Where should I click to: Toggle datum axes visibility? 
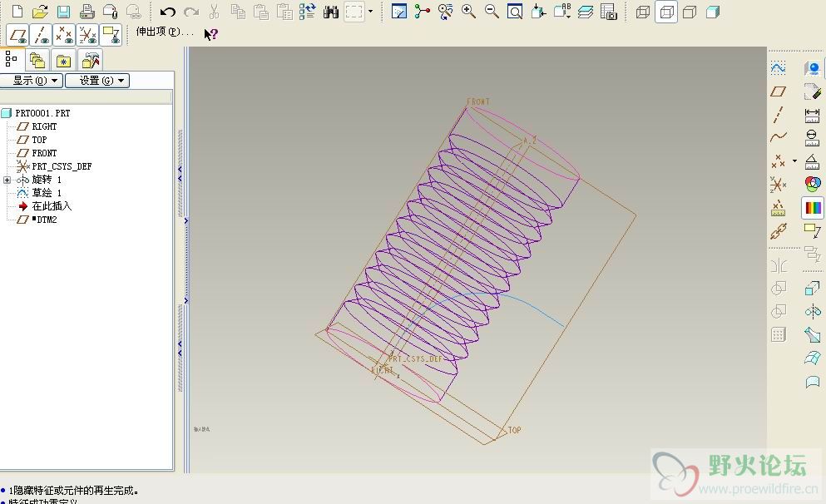(x=41, y=35)
